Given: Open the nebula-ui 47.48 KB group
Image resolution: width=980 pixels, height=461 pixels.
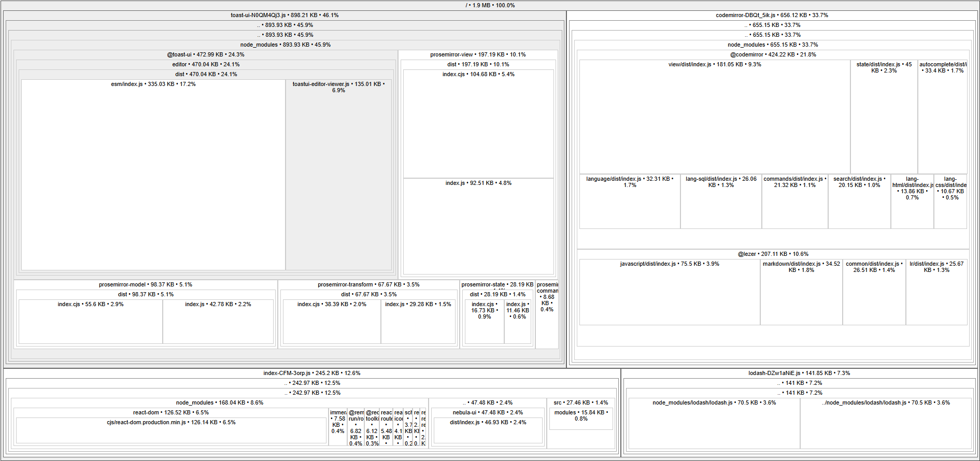Looking at the screenshot, I should pyautogui.click(x=488, y=412).
